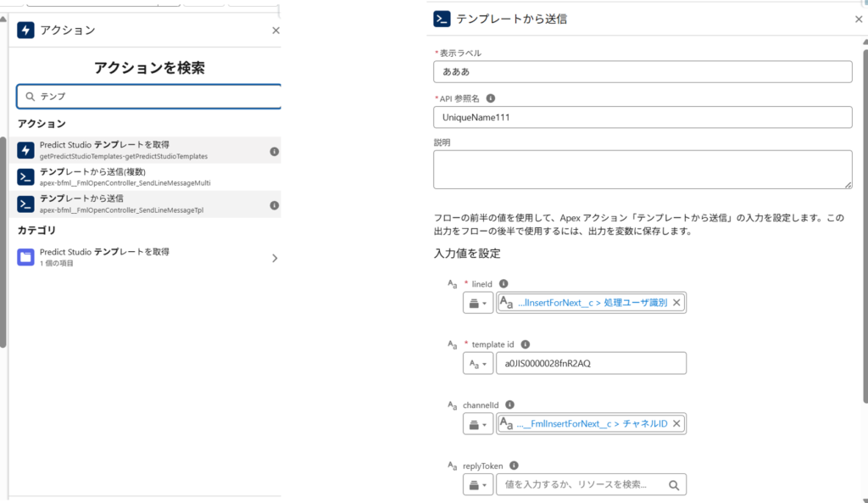Image resolution: width=868 pixels, height=503 pixels.
Task: Show info tooltip for lineId
Action: (x=504, y=283)
